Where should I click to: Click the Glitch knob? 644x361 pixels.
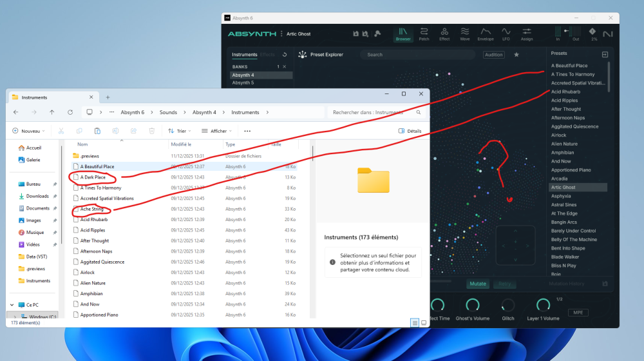coord(508,305)
